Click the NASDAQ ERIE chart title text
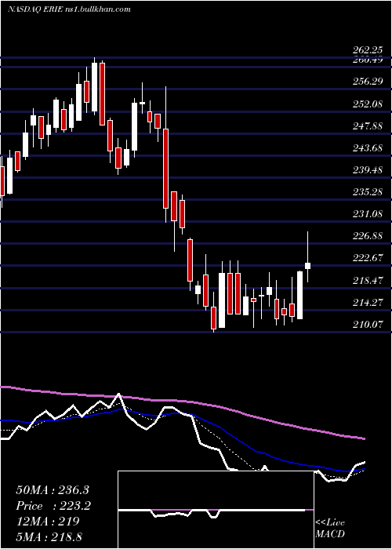Viewport: 392px width, 549px height. point(69,9)
